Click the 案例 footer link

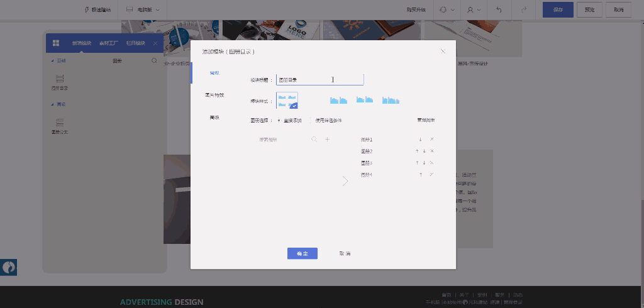[482, 295]
